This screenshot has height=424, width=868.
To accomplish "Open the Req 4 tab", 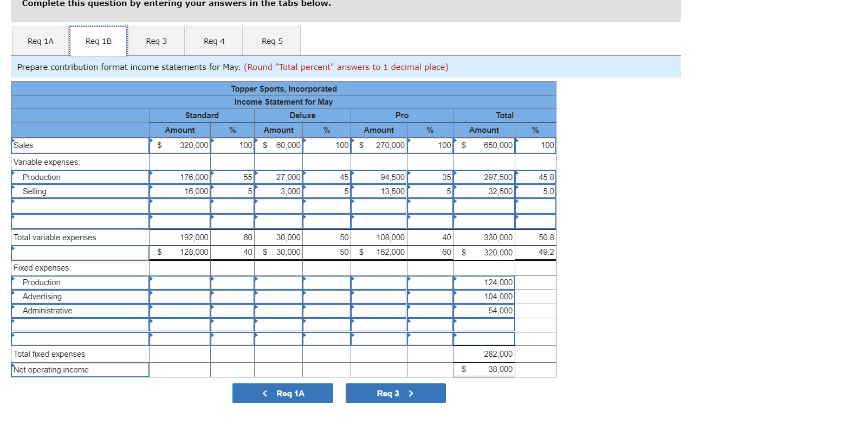I will tap(214, 41).
